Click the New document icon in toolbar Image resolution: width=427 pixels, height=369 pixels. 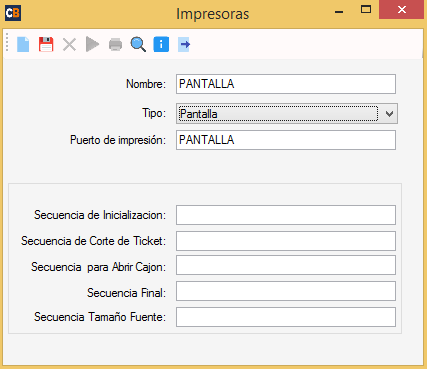pos(23,44)
